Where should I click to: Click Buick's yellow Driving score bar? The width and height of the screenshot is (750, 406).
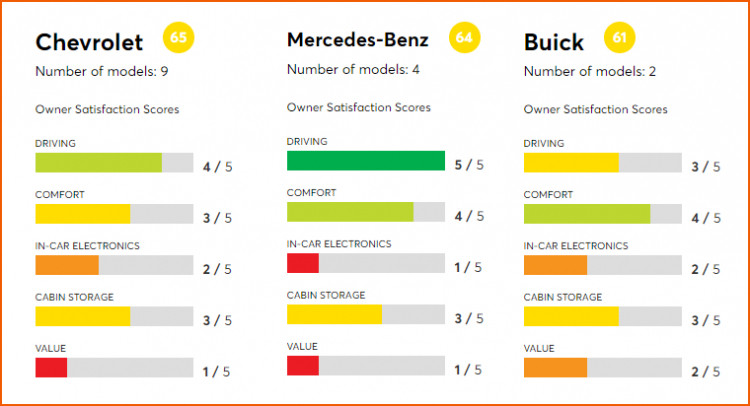pyautogui.click(x=571, y=163)
